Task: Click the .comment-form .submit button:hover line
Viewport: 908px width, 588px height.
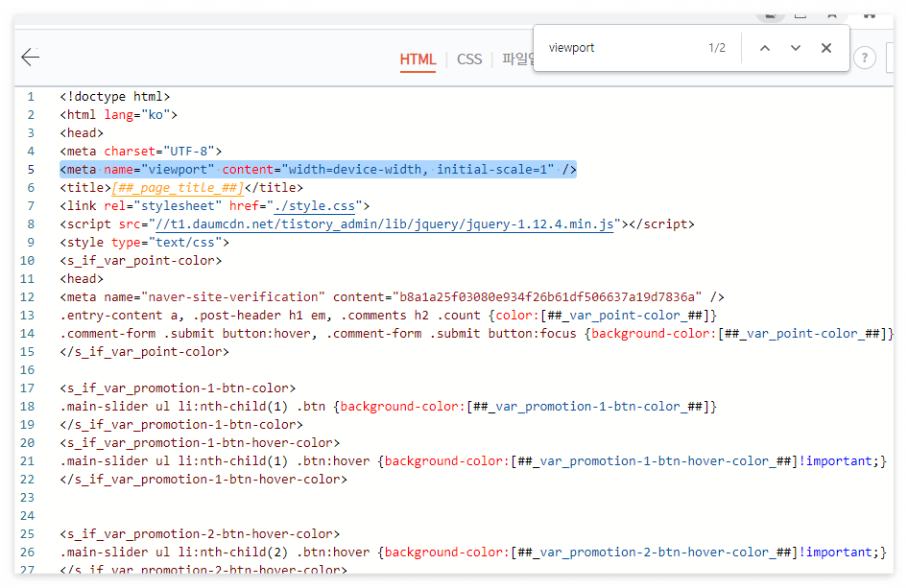Action: pyautogui.click(x=477, y=334)
